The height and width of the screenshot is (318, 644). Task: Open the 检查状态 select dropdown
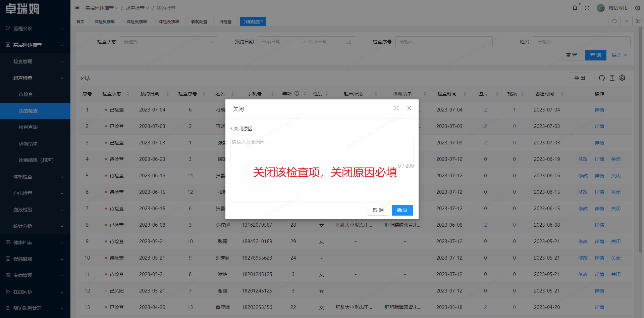168,42
